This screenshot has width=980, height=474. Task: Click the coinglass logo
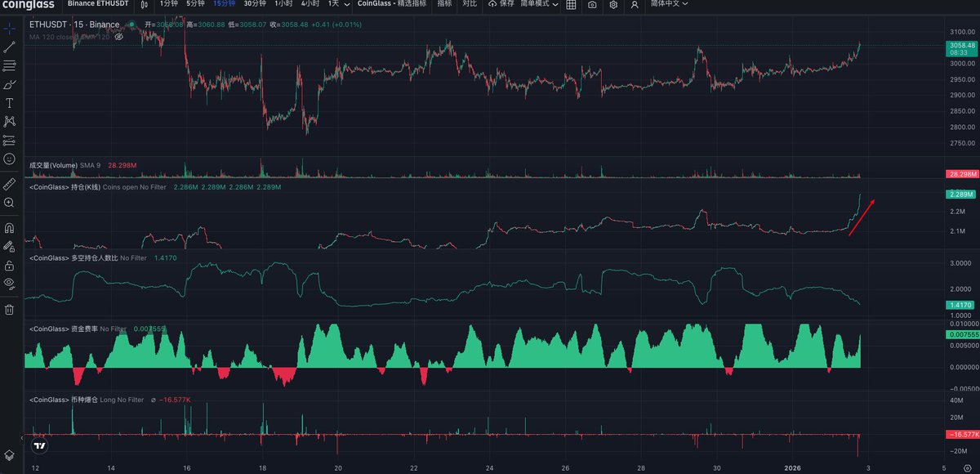[29, 4]
